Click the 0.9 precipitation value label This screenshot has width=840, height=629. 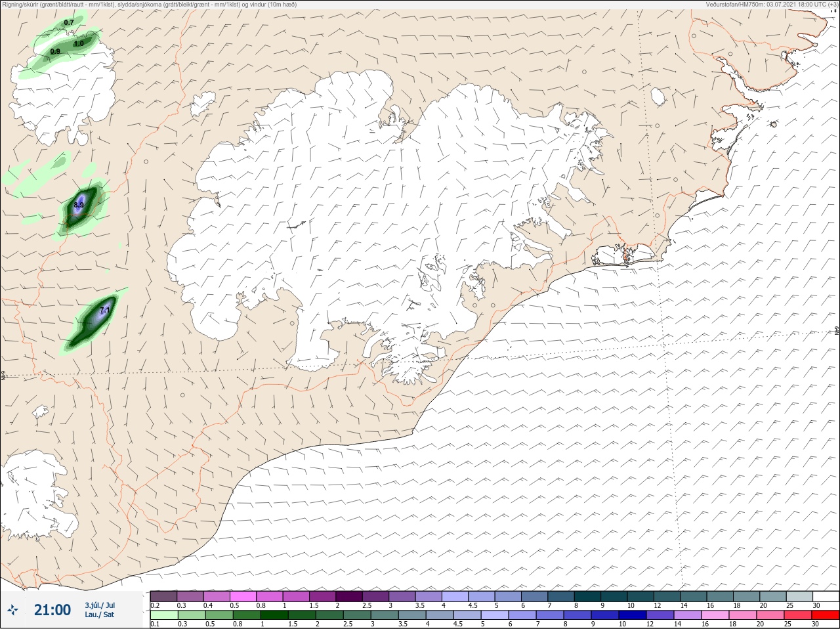tap(55, 51)
